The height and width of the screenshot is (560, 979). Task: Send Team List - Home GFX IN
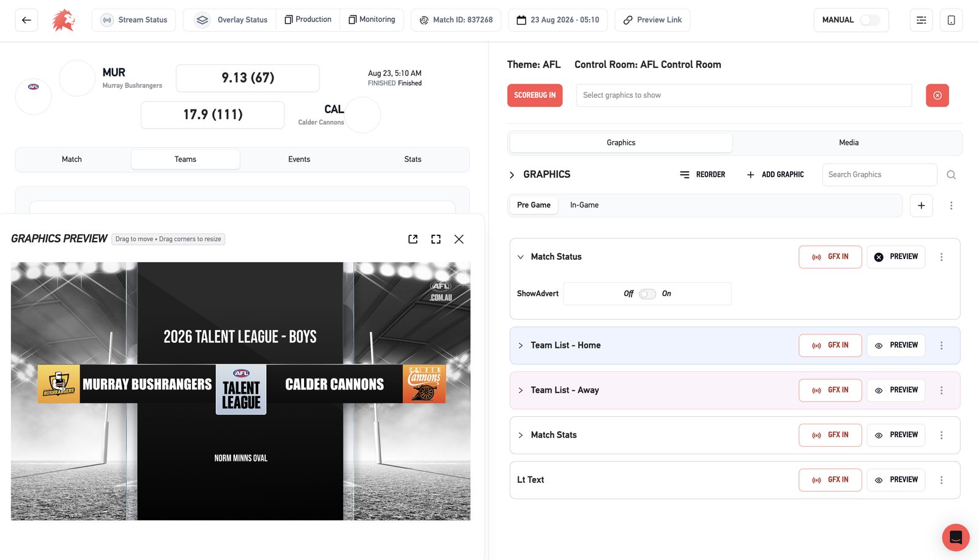[830, 345]
